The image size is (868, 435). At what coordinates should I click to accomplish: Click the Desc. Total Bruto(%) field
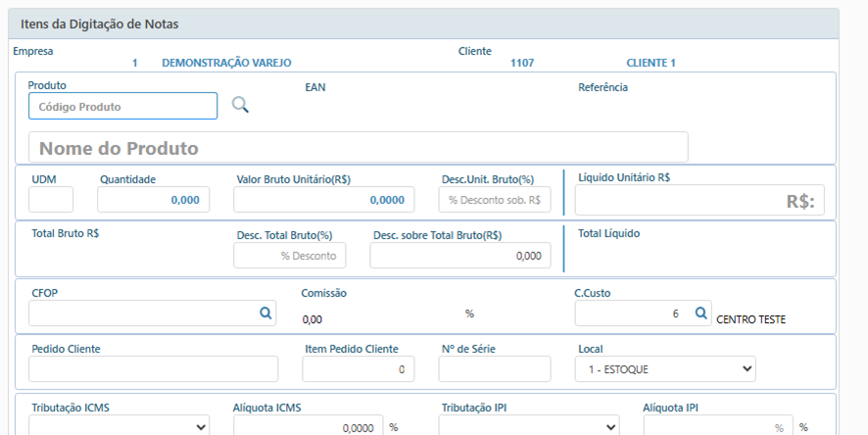coord(290,256)
